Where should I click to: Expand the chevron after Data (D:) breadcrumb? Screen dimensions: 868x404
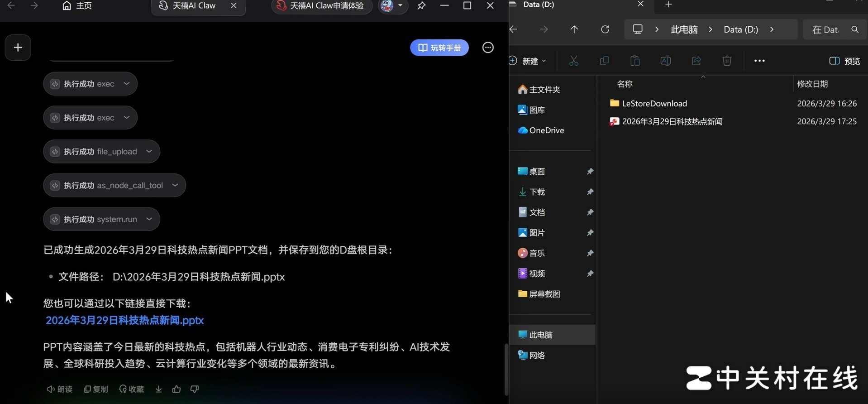pos(772,29)
